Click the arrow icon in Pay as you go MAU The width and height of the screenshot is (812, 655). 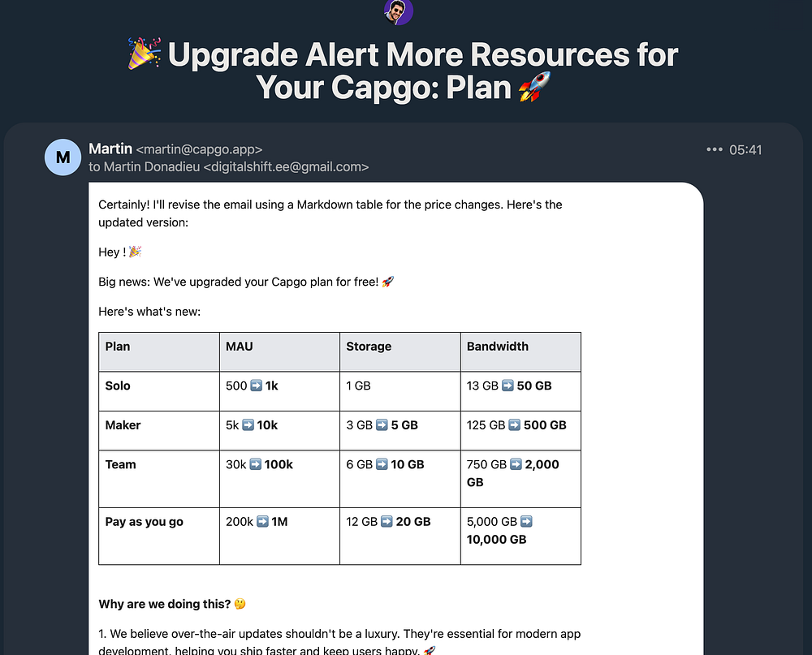point(262,521)
